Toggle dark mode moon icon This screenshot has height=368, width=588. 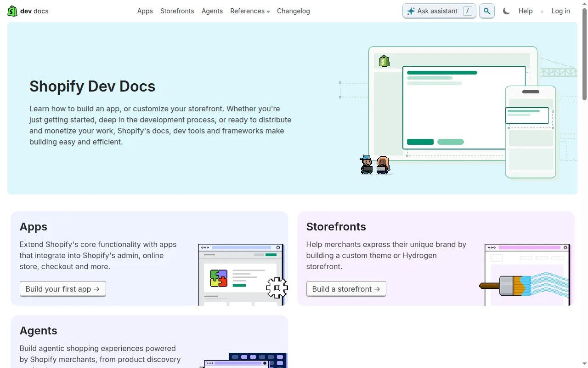(506, 11)
